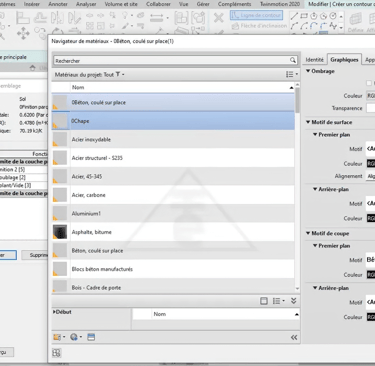Click surface Arrière-plan Couleur swatch
This screenshot has width=375, height=366.
(371, 218)
